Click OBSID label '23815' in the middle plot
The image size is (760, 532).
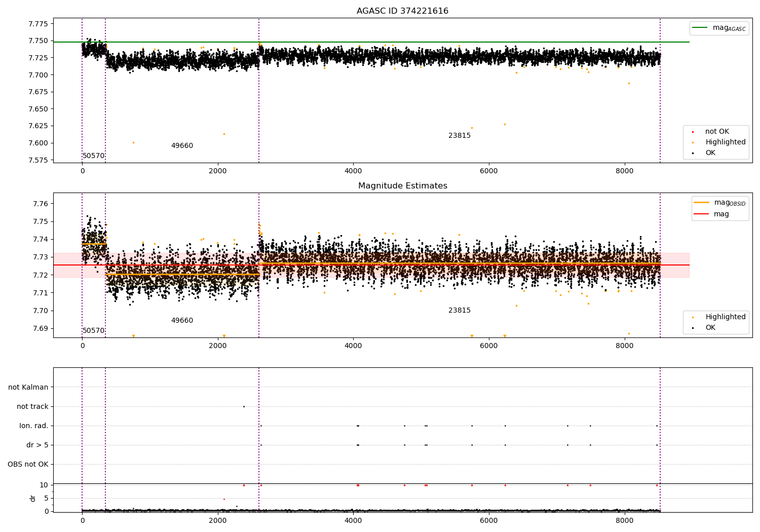click(x=460, y=311)
